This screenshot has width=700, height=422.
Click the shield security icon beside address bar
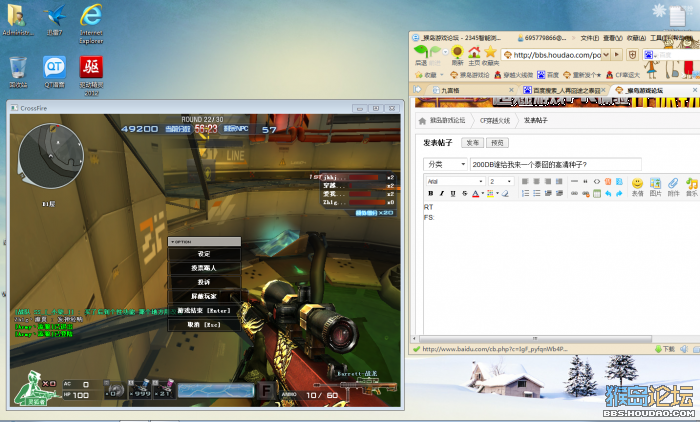pyautogui.click(x=632, y=54)
